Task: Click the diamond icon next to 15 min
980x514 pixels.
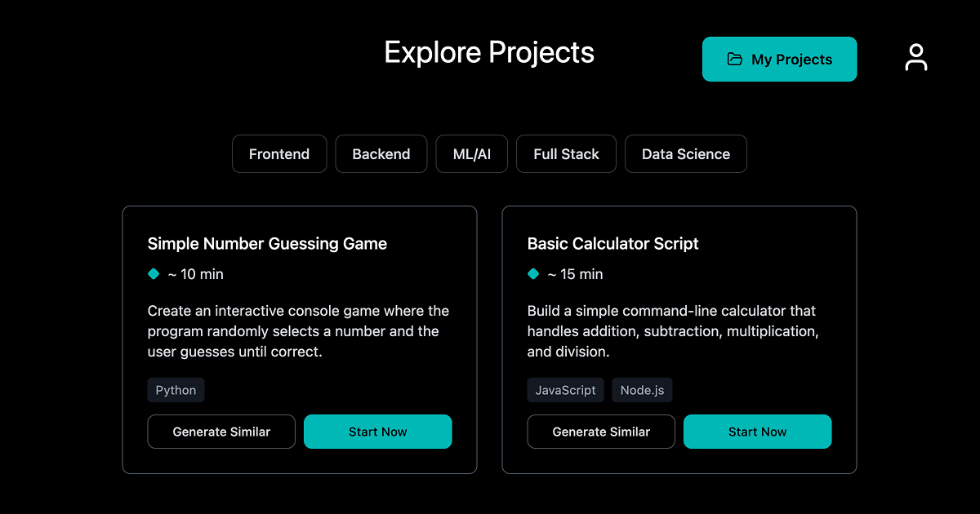Action: click(x=532, y=274)
